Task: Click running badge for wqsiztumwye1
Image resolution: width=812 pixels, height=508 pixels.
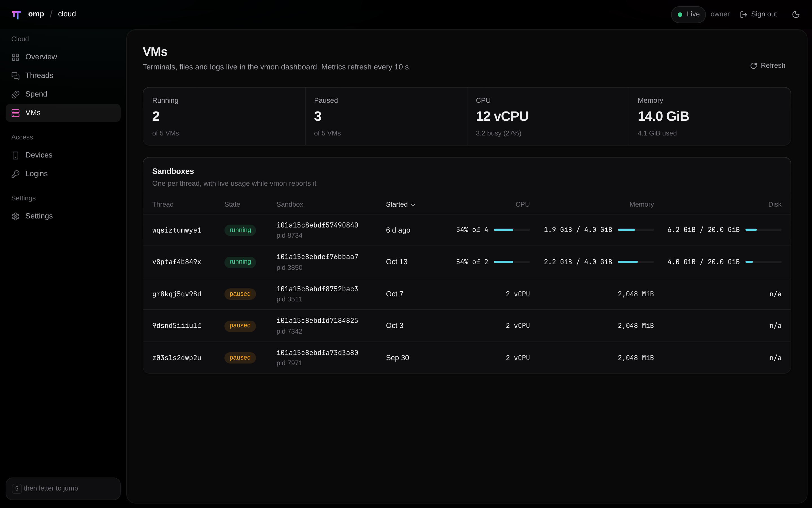Action: pyautogui.click(x=240, y=230)
